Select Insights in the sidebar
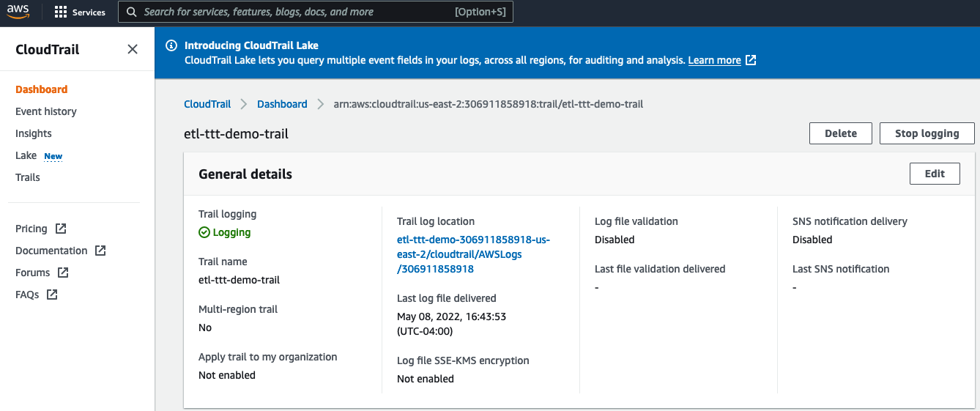This screenshot has width=980, height=411. pyautogui.click(x=34, y=133)
